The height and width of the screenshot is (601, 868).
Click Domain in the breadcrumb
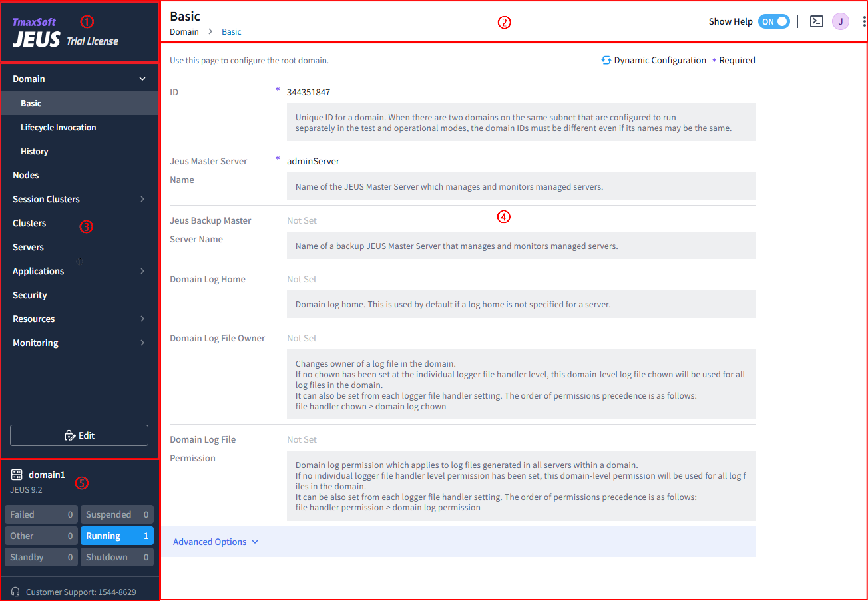tap(184, 32)
